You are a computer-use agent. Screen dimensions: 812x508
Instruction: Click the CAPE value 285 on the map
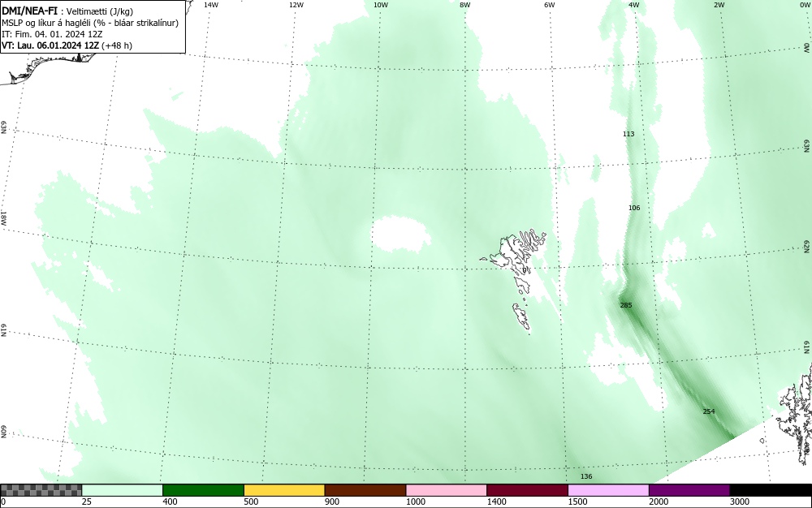(626, 305)
